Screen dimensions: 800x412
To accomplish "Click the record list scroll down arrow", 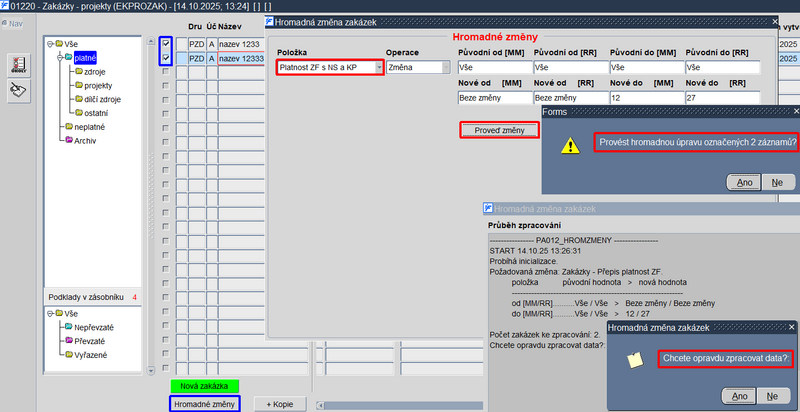I will [x=151, y=371].
